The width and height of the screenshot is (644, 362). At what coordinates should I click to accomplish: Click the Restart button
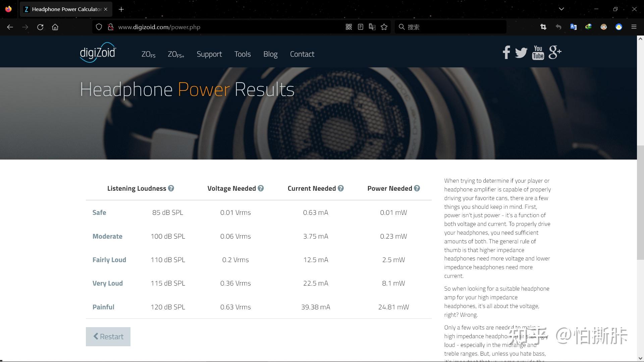(108, 337)
